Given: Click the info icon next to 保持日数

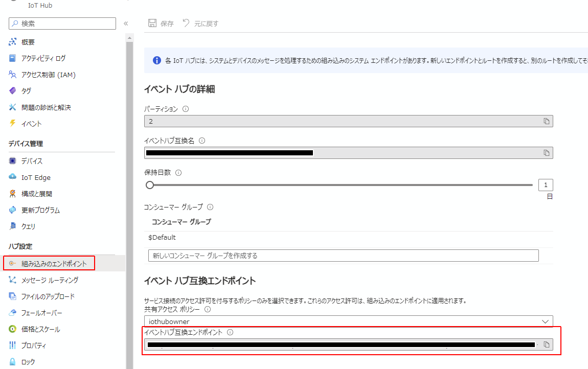Looking at the screenshot, I should point(178,172).
